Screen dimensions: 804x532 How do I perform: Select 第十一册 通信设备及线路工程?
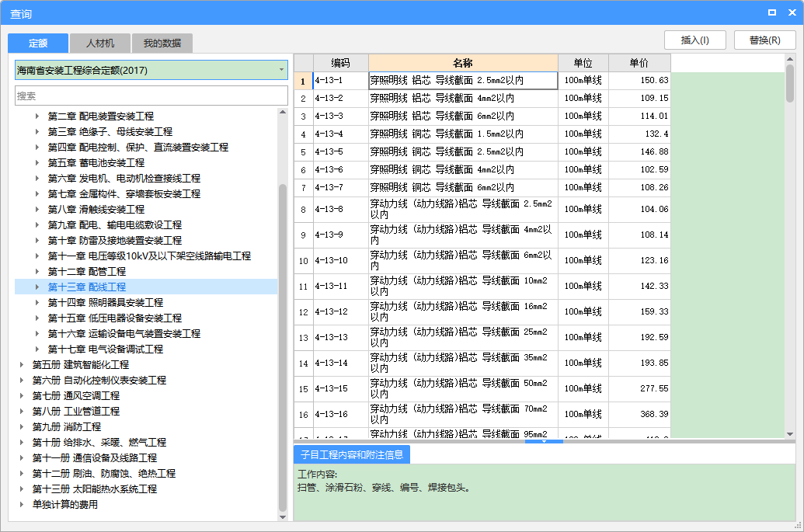(94, 457)
